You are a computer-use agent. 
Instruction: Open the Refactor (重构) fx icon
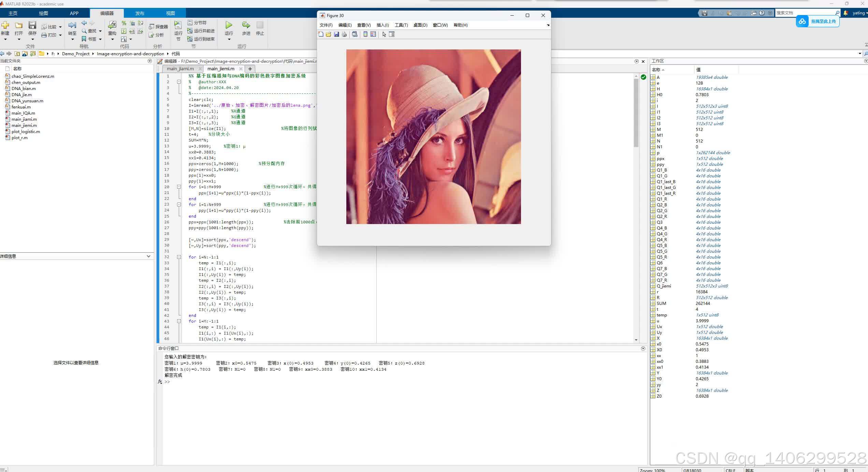click(112, 25)
